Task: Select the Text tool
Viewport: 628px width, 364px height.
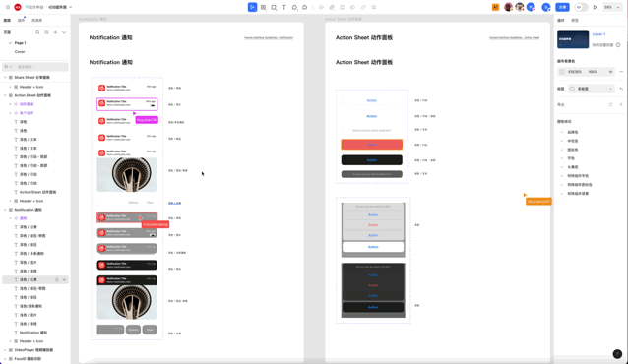Action: tap(283, 7)
